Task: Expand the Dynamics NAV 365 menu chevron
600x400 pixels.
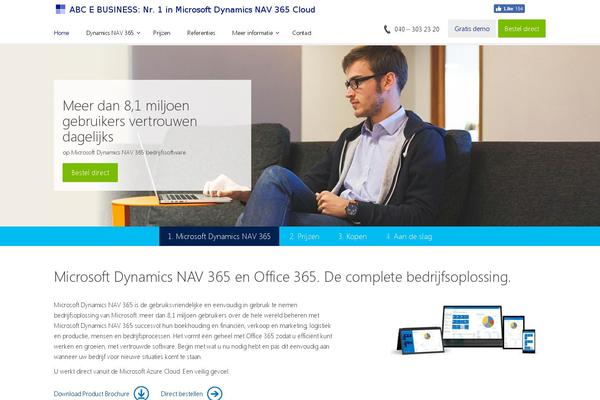Action: click(139, 33)
